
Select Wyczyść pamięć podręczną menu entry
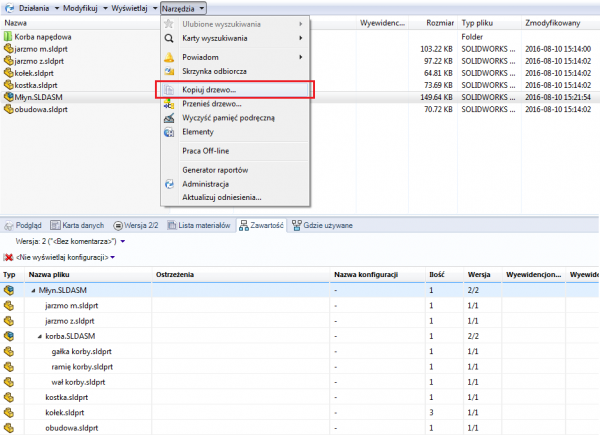(228, 118)
